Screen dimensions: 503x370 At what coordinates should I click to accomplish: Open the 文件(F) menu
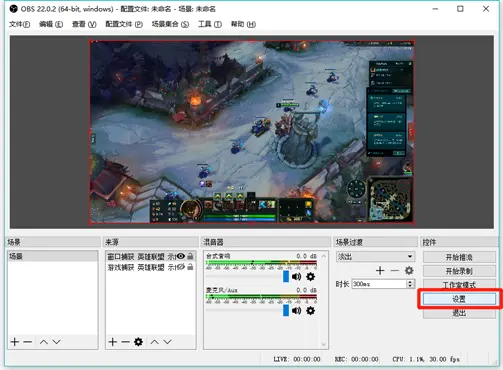(x=19, y=24)
